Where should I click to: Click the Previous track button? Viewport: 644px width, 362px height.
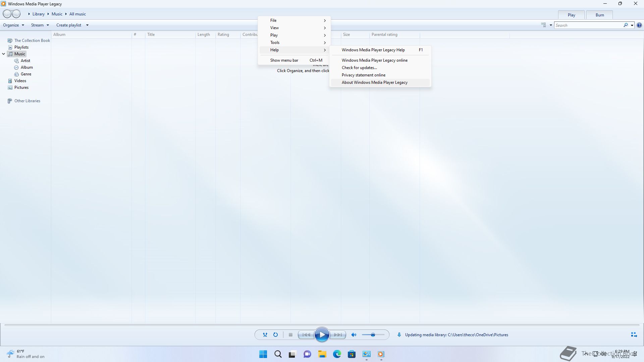coord(306,335)
